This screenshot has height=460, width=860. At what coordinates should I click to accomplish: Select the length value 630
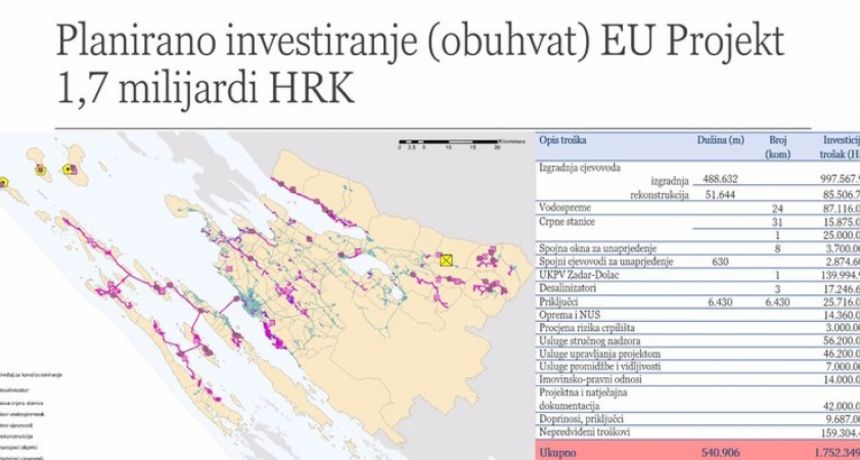[720, 262]
